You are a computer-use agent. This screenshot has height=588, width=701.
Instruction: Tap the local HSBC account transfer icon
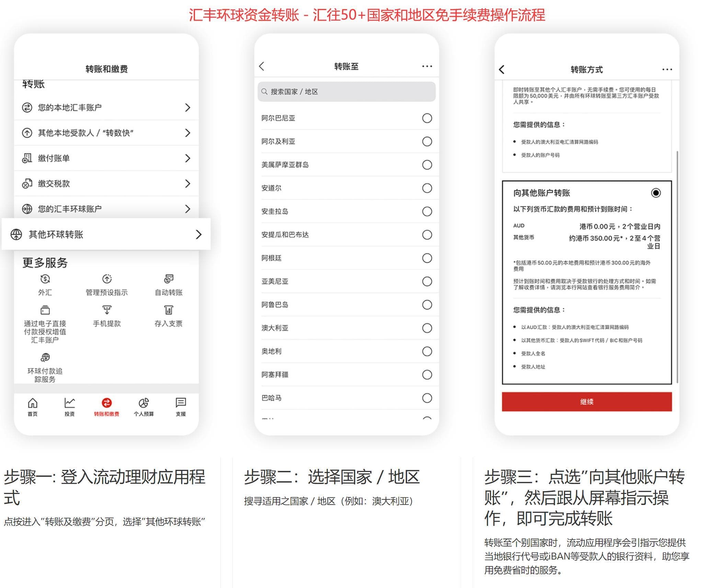tap(27, 107)
